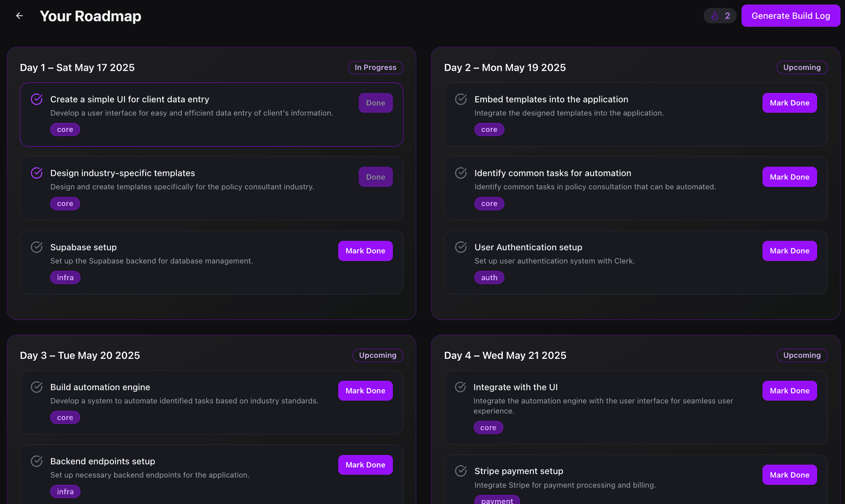The height and width of the screenshot is (504, 845).
Task: Click the auth tag under User Authentication
Action: pyautogui.click(x=489, y=278)
